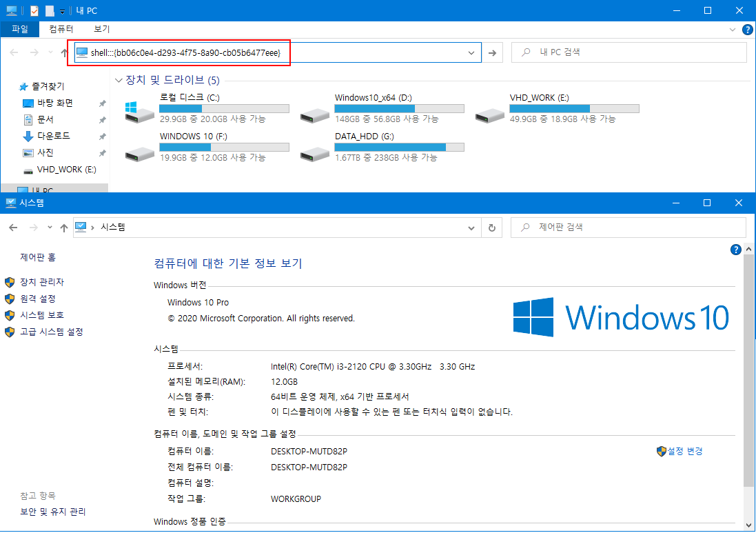Select 문서 in quick access sidebar
This screenshot has width=756, height=533.
(45, 119)
